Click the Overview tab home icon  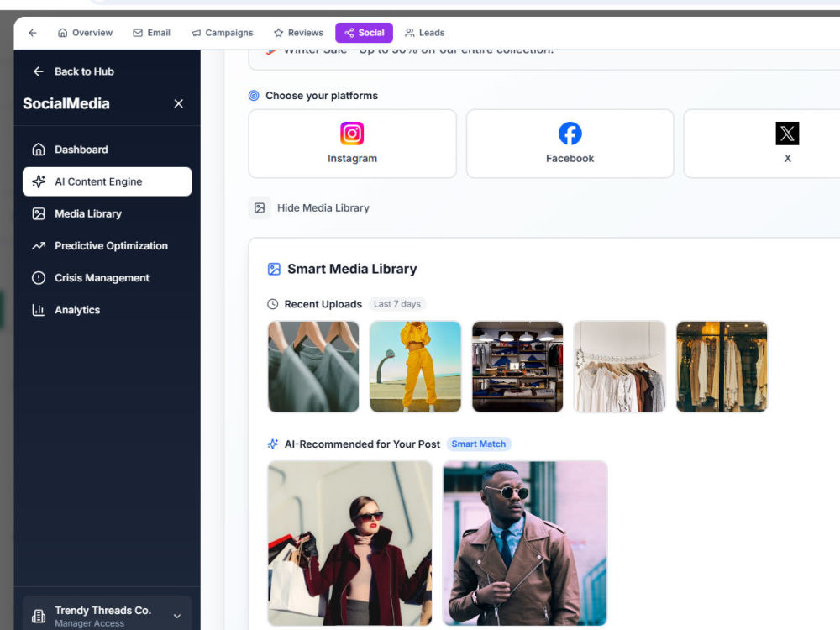pos(63,33)
